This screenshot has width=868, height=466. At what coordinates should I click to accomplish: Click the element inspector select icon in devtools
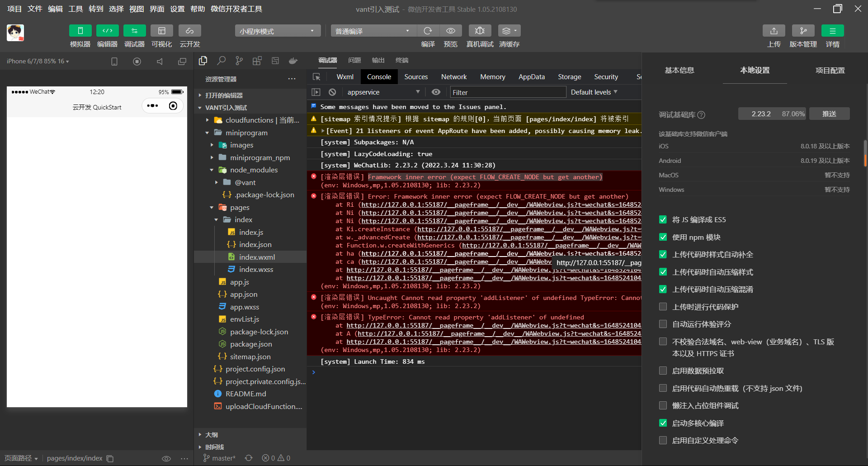coord(316,77)
